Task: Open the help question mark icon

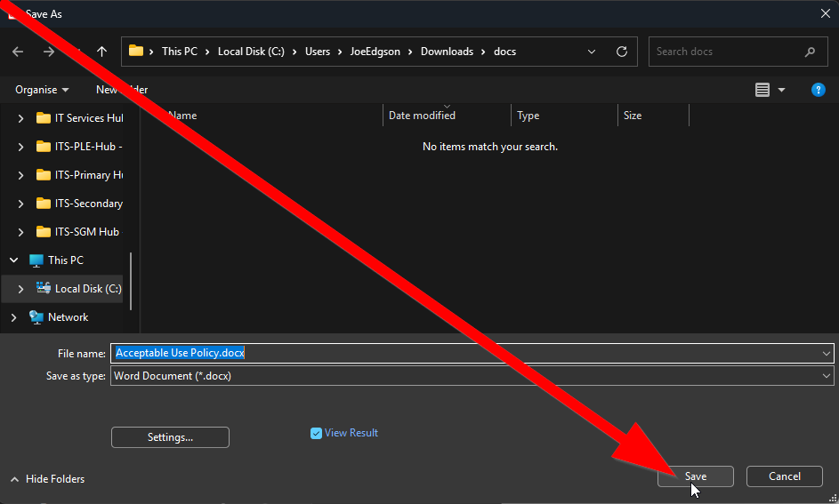Action: click(x=819, y=90)
